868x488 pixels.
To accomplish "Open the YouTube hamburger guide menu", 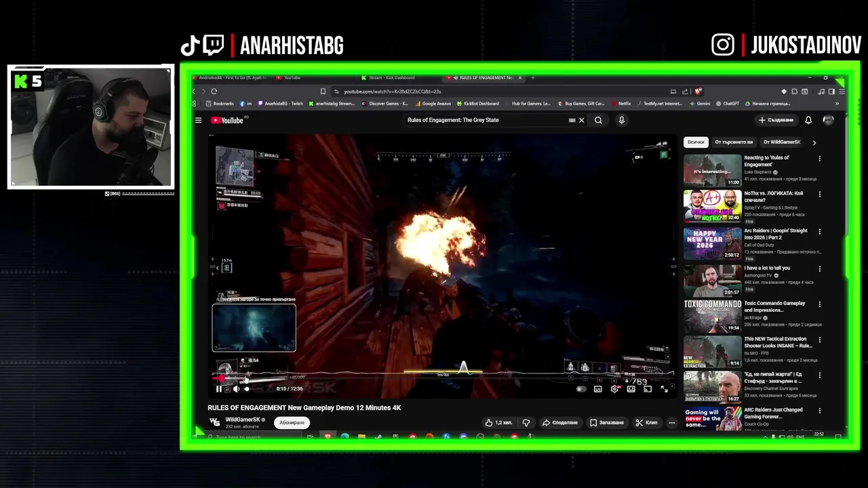I will [x=198, y=120].
